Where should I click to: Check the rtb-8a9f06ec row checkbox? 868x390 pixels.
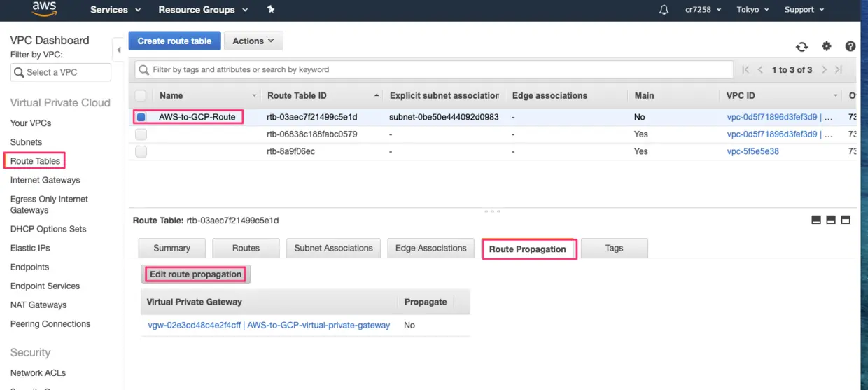coord(141,151)
